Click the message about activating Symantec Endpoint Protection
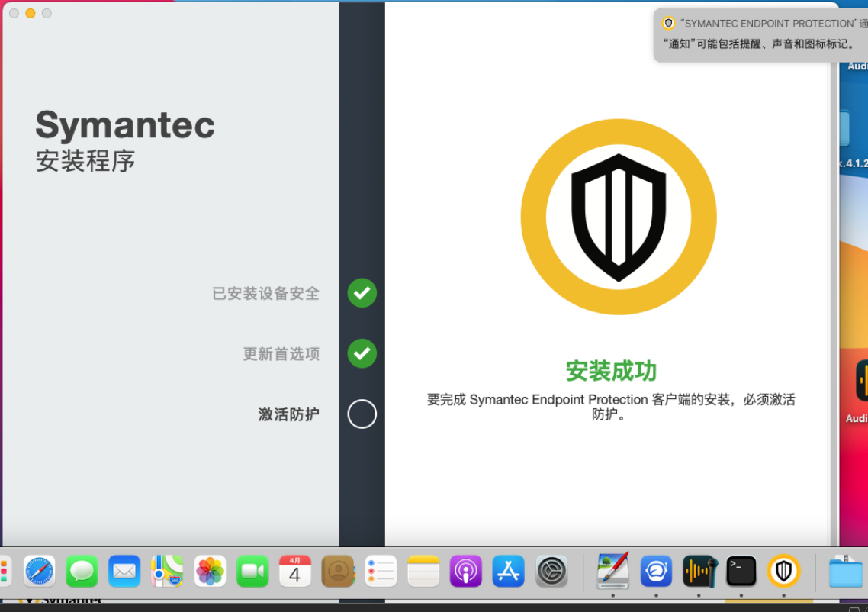 click(611, 407)
